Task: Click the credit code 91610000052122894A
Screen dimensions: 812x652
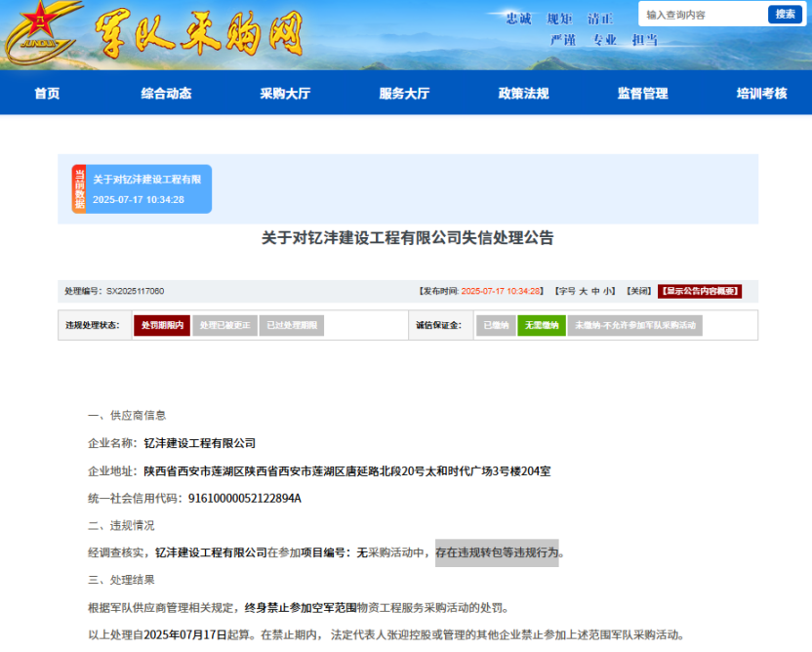Action: tap(244, 498)
